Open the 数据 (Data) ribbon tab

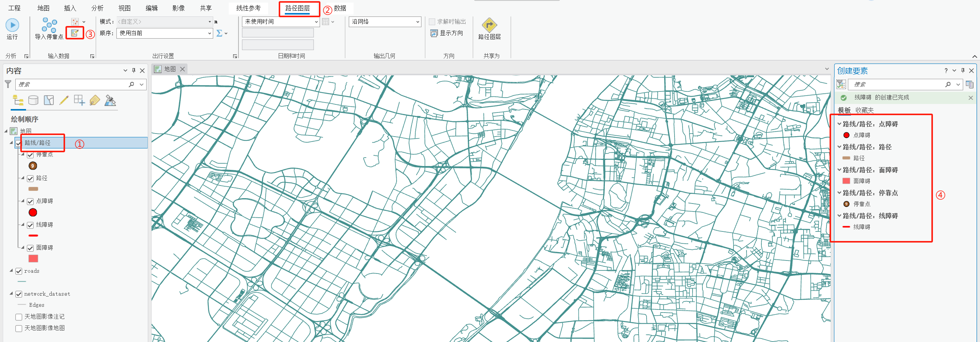click(340, 8)
